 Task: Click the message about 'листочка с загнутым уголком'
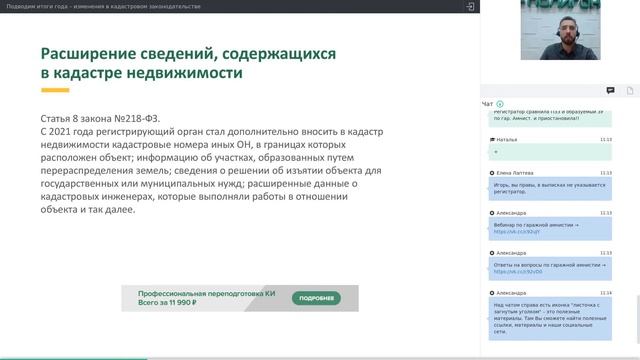pos(550,318)
